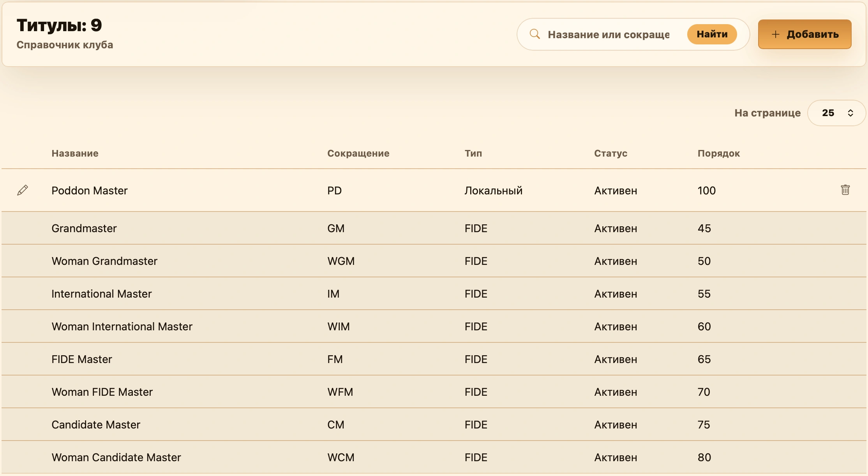868x476 pixels.
Task: Click the WCM abbreviation cell
Action: pyautogui.click(x=341, y=457)
